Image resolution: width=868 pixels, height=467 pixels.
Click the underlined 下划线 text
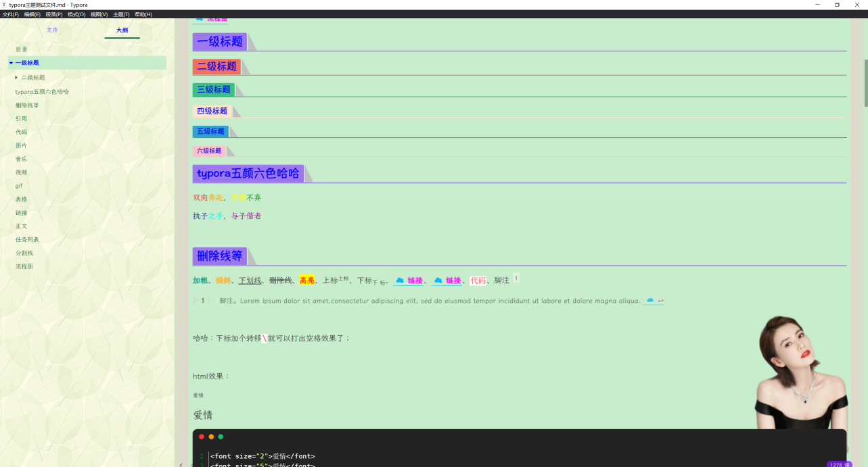click(250, 280)
